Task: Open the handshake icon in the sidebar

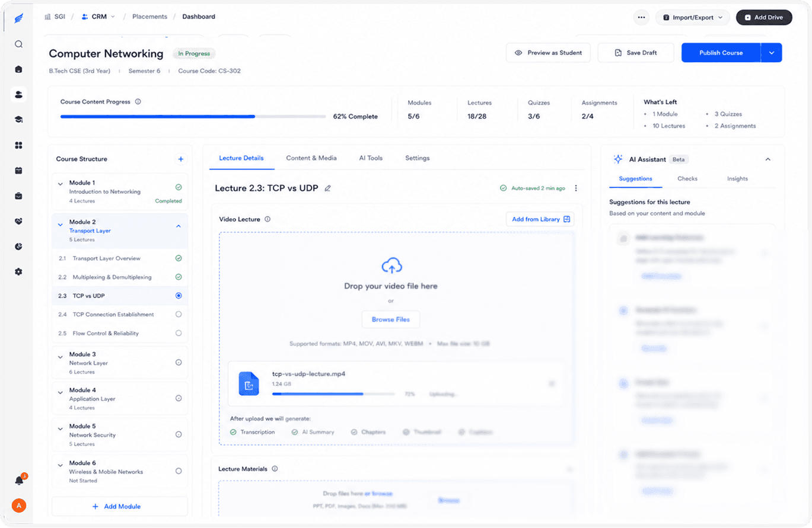Action: 18,221
